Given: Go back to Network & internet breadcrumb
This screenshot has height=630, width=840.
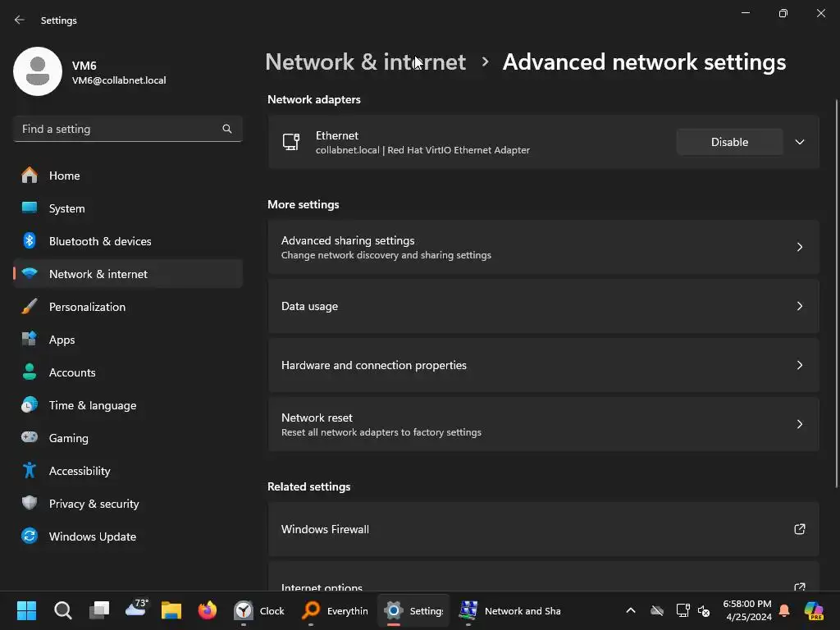Looking at the screenshot, I should tap(365, 62).
